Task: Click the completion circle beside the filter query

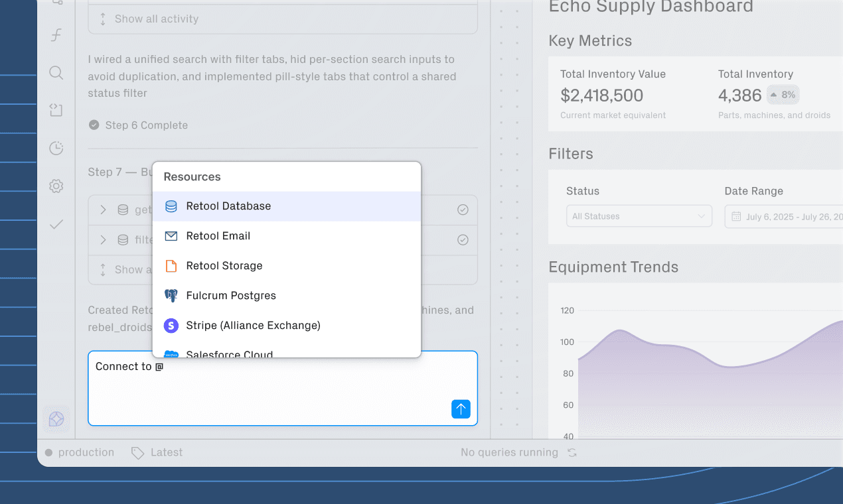Action: click(463, 239)
